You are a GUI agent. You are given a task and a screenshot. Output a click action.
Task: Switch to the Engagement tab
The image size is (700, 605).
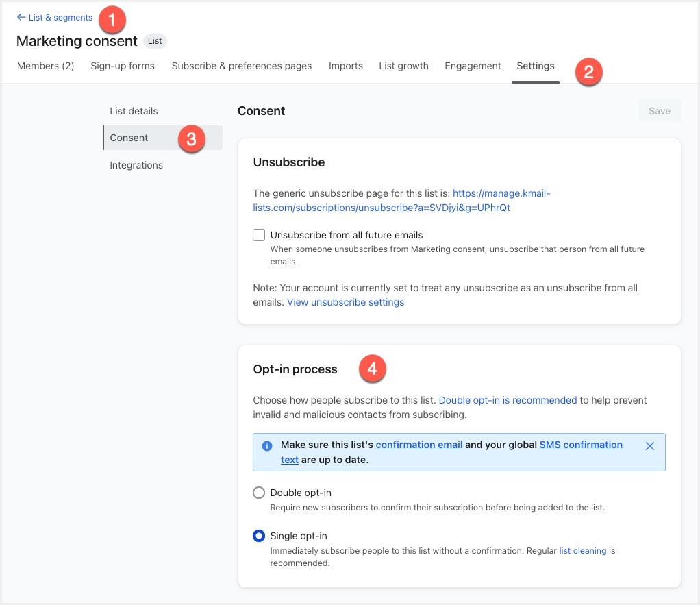coord(473,66)
